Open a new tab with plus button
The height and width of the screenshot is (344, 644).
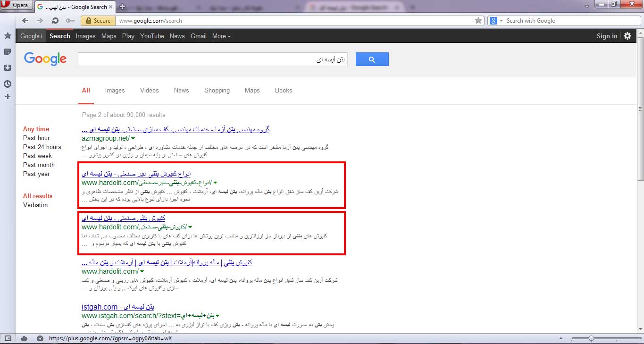pos(123,7)
